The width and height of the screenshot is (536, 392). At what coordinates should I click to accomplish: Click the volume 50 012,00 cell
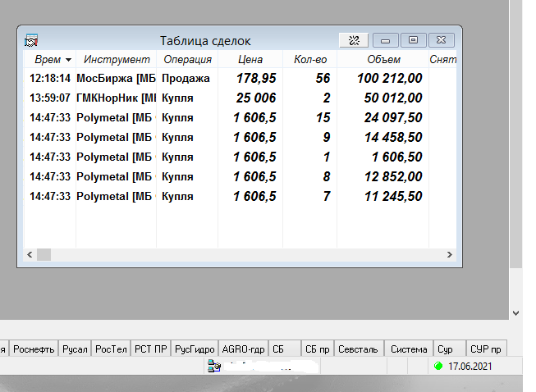(383, 98)
